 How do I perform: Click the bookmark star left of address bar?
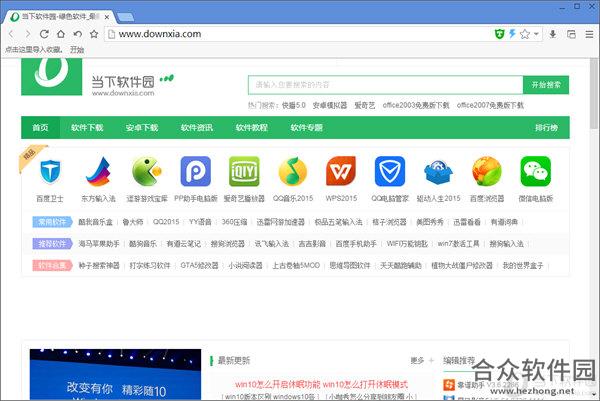[94, 34]
